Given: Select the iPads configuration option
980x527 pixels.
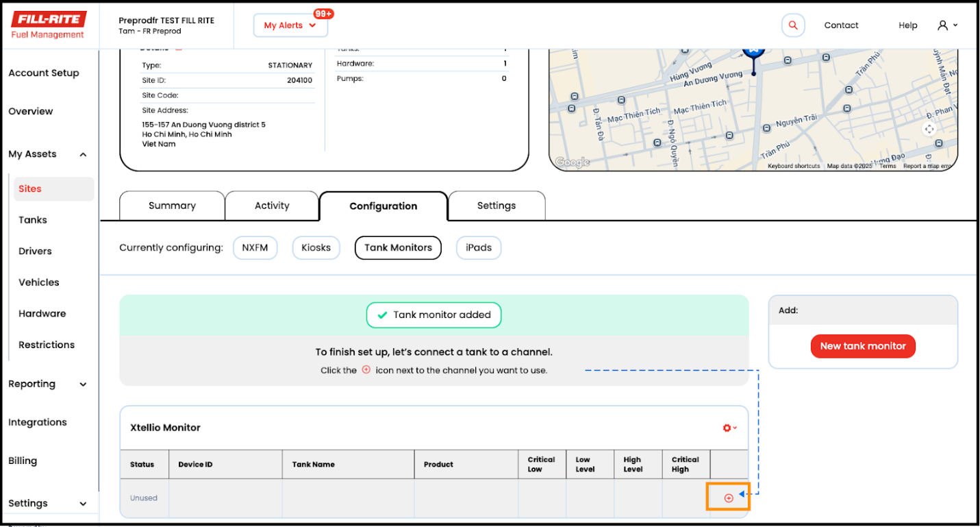Looking at the screenshot, I should click(479, 247).
